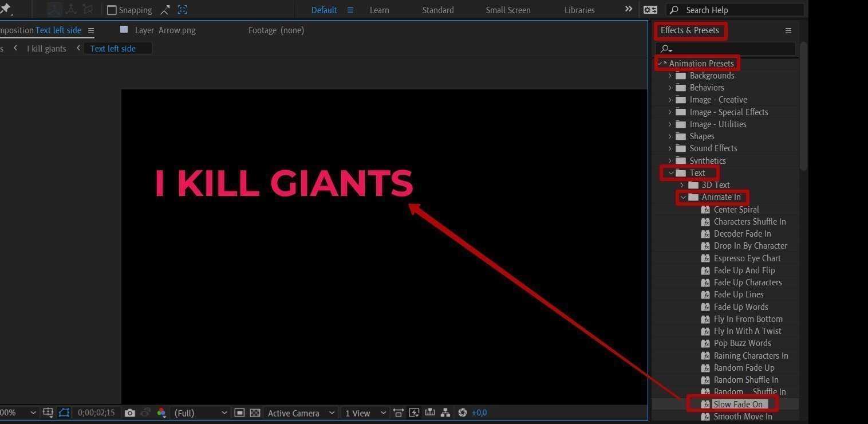
Task: Click the Reset Exposure icon
Action: pyautogui.click(x=463, y=413)
